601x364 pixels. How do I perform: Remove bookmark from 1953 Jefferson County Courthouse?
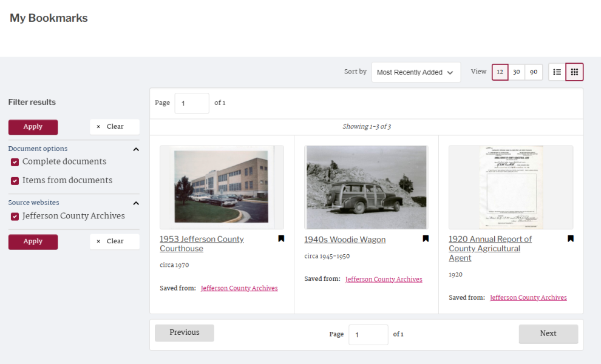(x=280, y=238)
